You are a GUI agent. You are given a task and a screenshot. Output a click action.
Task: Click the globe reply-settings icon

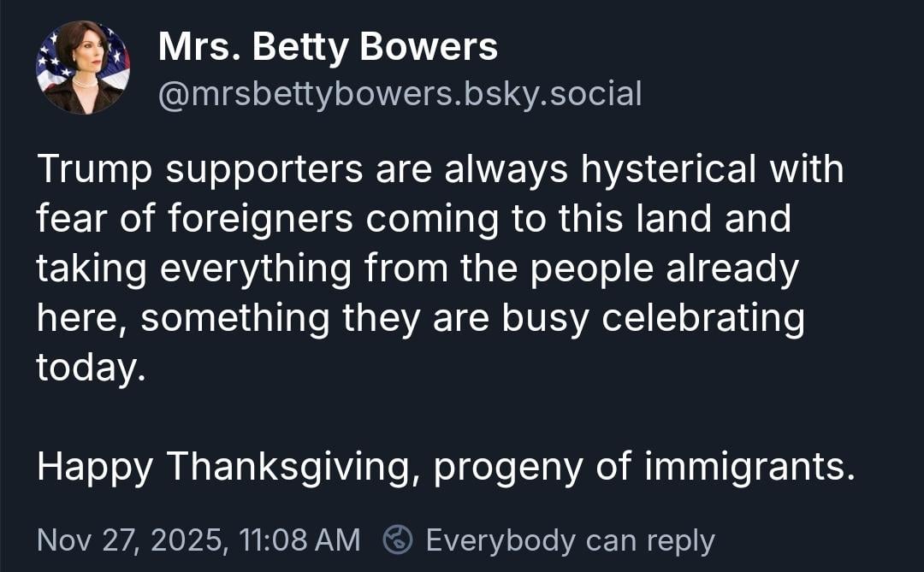(398, 540)
